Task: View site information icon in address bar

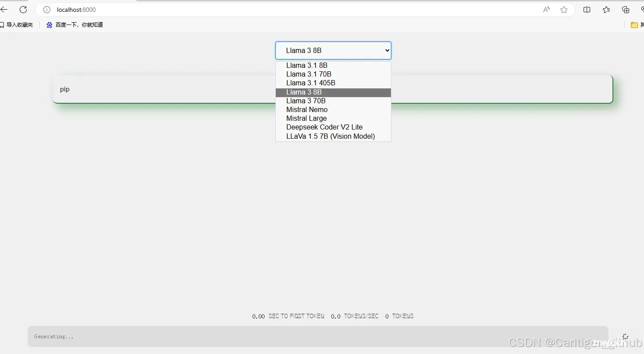Action: pos(47,10)
